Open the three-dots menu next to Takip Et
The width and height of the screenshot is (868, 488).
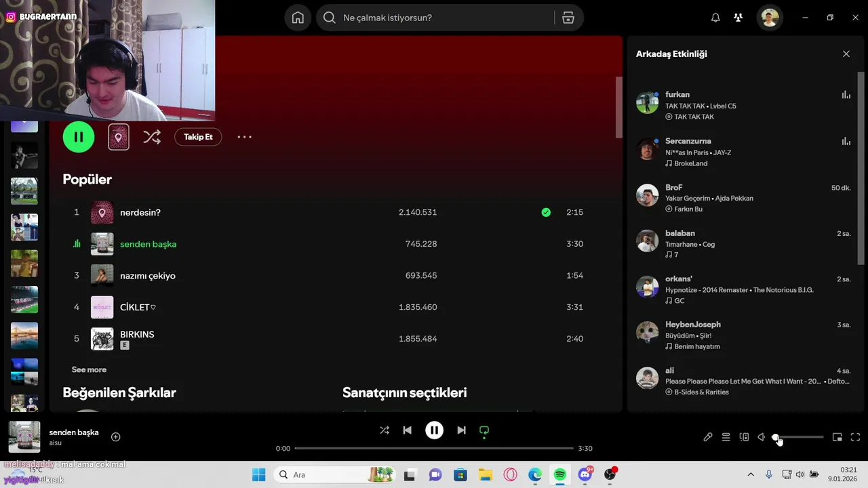(244, 137)
